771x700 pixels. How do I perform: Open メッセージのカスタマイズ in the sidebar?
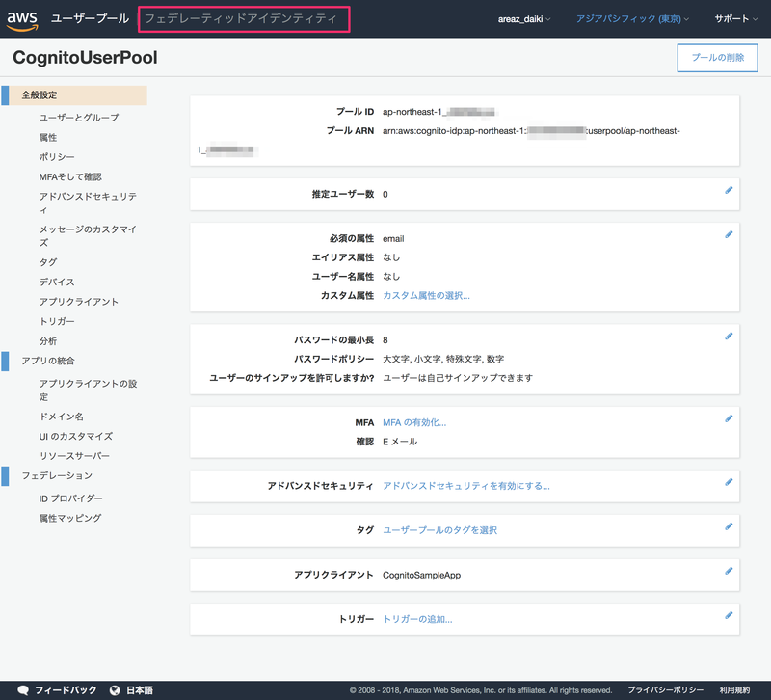(88, 235)
